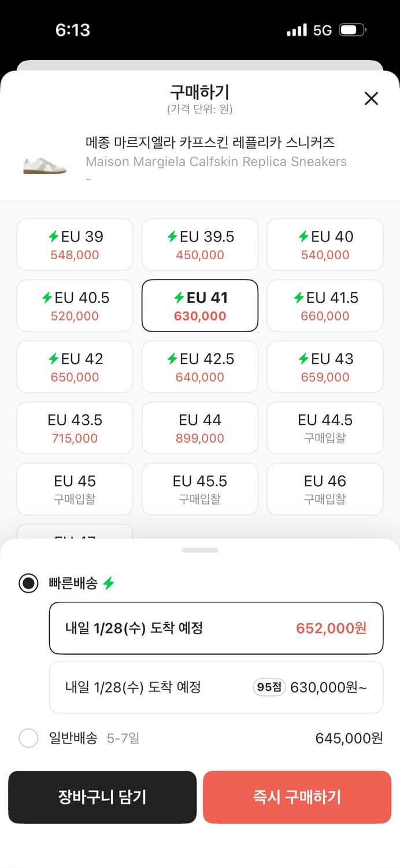400x868 pixels.
Task: Tap 장바구니 담기 to add to cart
Action: (x=102, y=797)
